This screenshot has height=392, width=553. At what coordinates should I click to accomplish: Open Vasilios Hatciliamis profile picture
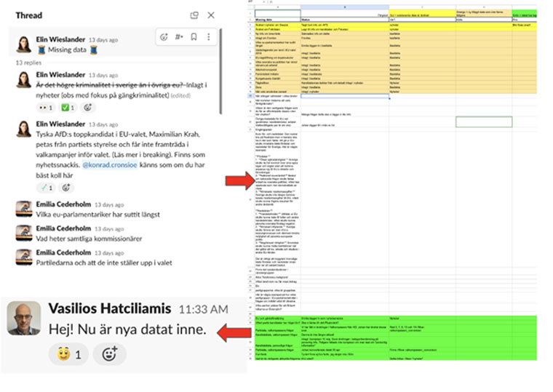pos(24,318)
